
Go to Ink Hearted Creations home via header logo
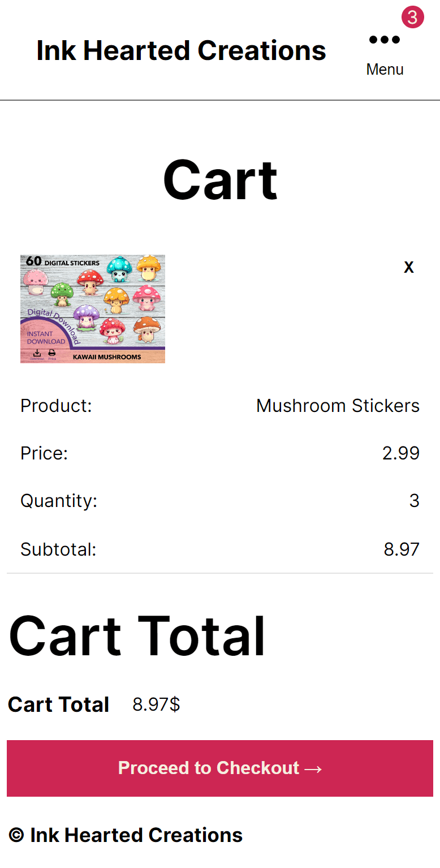(x=181, y=50)
